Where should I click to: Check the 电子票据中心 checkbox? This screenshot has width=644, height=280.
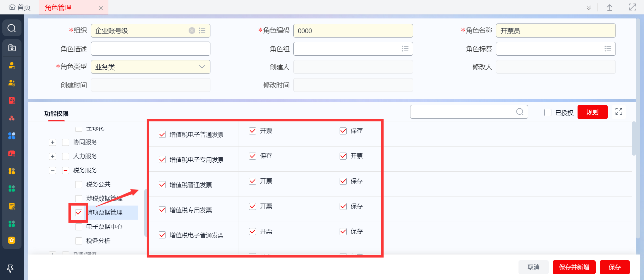pyautogui.click(x=79, y=227)
